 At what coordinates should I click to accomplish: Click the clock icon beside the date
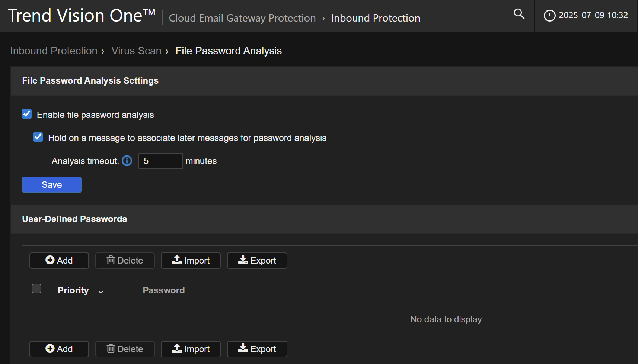(549, 16)
